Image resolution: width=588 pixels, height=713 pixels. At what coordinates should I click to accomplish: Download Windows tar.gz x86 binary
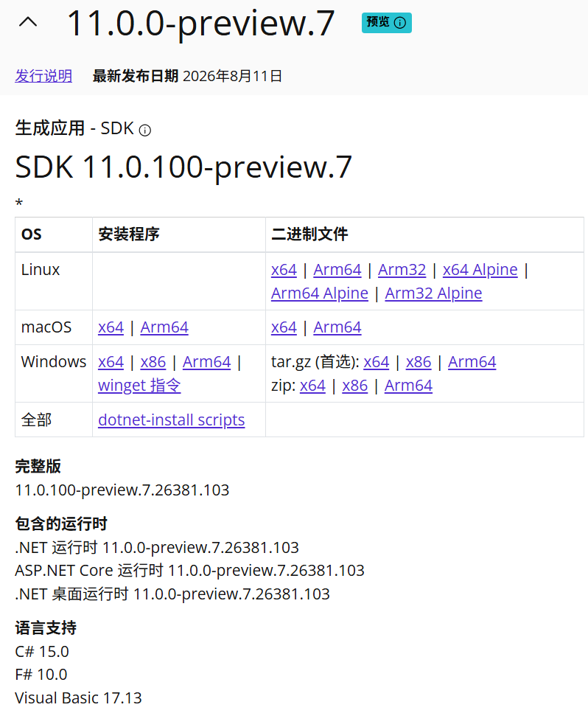point(419,362)
